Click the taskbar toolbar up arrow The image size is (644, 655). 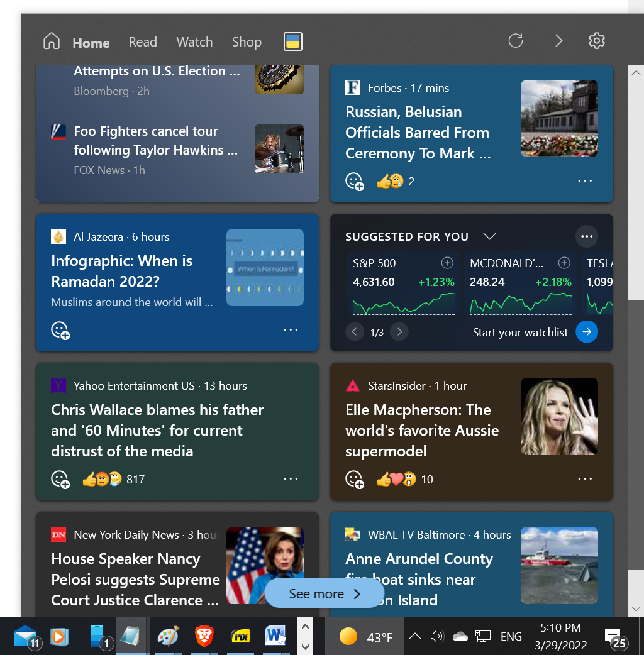(305, 627)
